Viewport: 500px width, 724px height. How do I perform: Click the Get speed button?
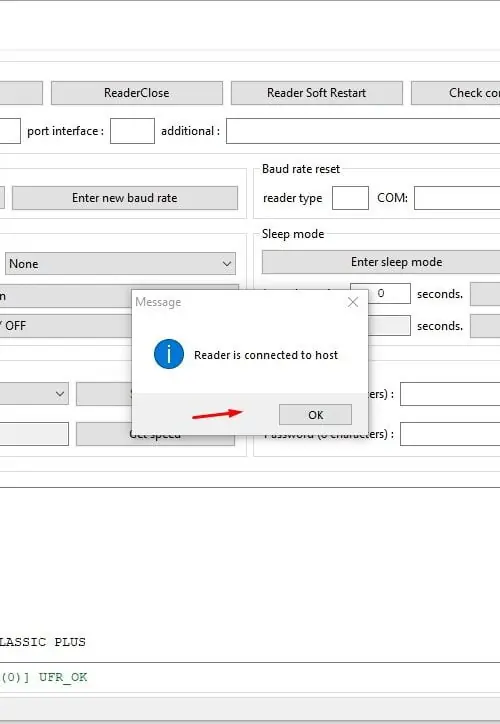point(155,434)
